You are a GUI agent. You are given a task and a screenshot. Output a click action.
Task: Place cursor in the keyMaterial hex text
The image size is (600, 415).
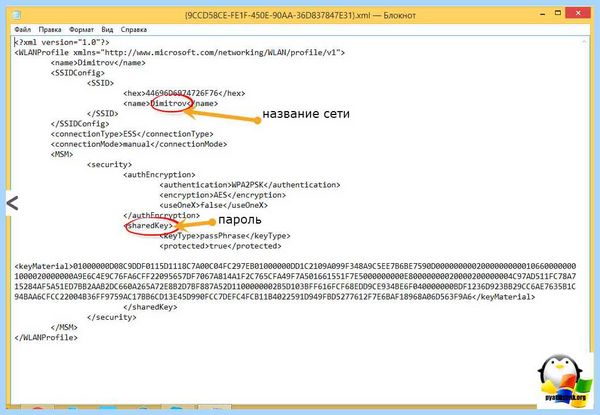295,282
